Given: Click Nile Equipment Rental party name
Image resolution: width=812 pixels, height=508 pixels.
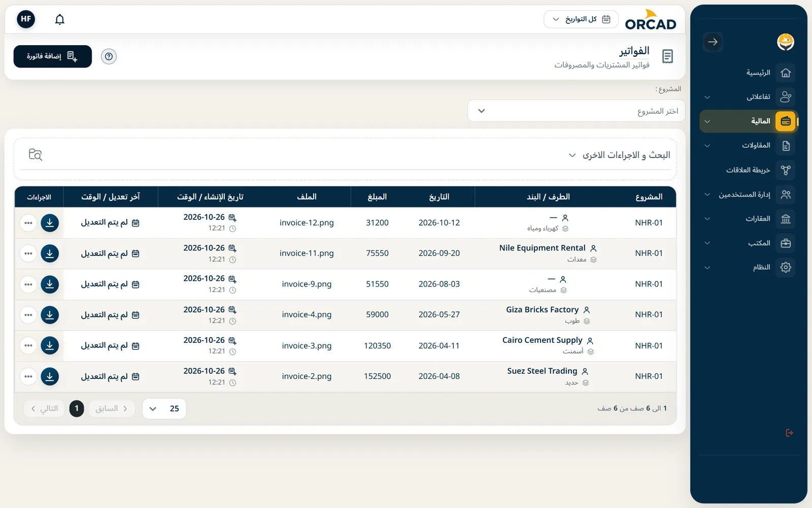Looking at the screenshot, I should [x=542, y=248].
